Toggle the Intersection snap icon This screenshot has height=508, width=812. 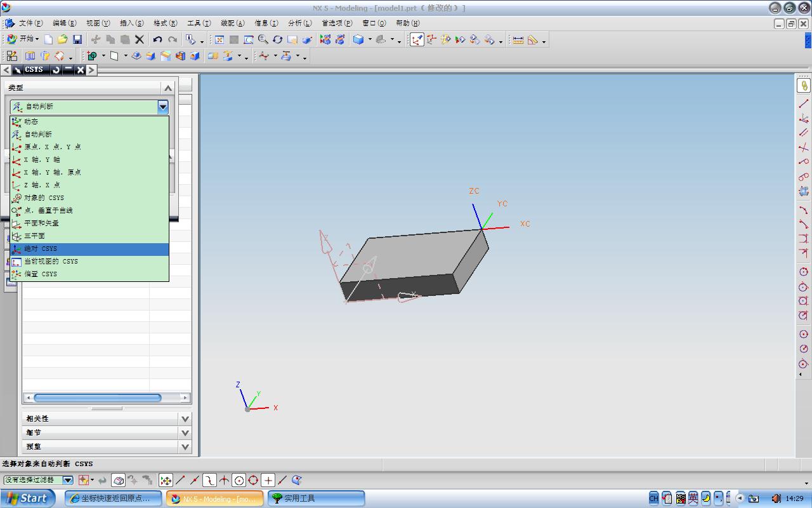coord(224,480)
